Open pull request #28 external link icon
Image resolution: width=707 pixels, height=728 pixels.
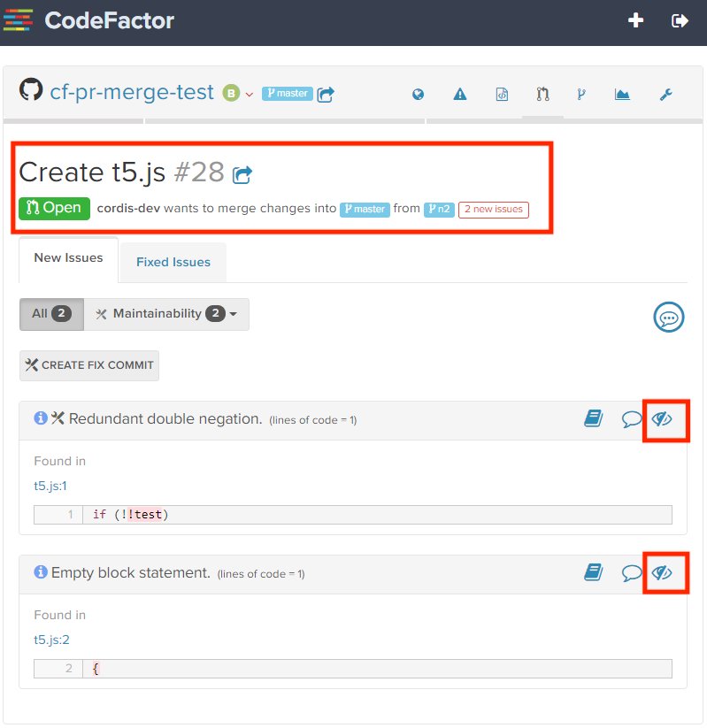click(242, 175)
